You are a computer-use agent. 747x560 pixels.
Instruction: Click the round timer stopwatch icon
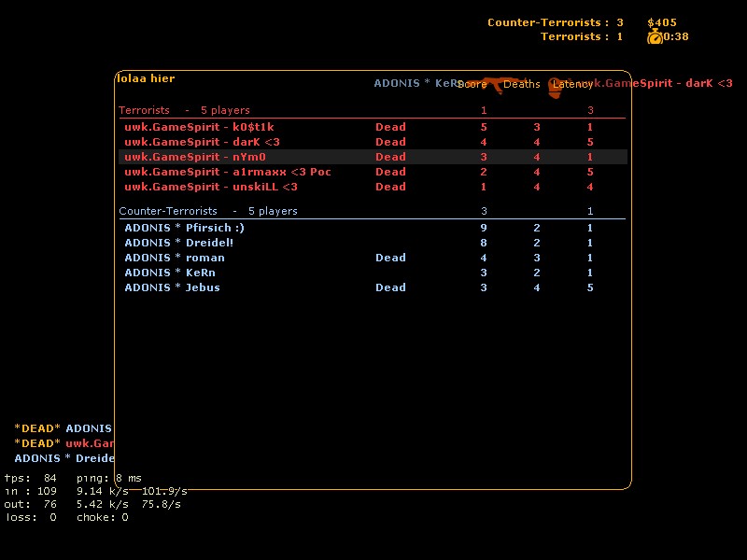655,36
